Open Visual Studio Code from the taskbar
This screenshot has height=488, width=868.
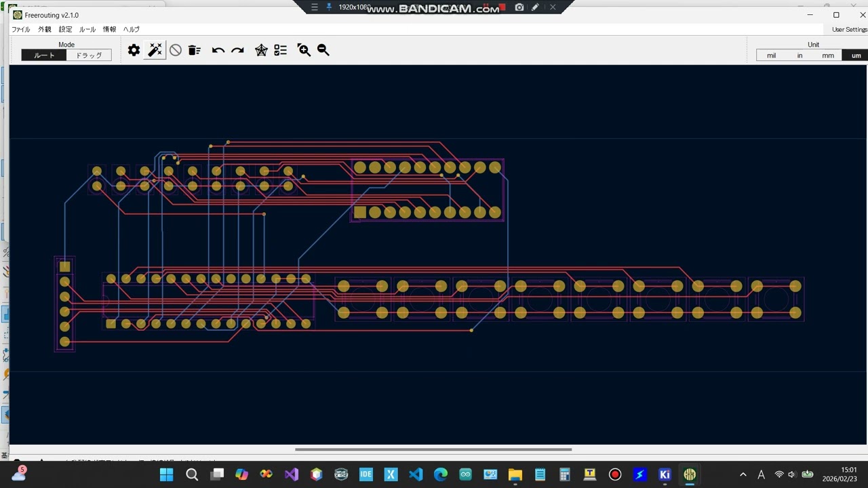[x=416, y=474]
